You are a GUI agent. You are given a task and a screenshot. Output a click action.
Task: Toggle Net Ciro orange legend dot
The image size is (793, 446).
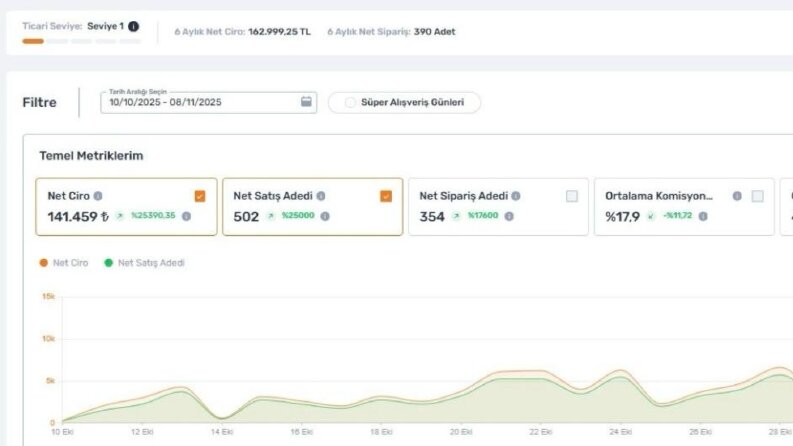pyautogui.click(x=43, y=262)
